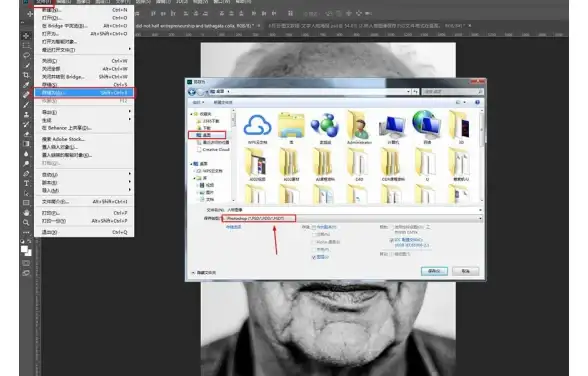The image size is (588, 376).
Task: Open the Administrator user folder
Action: (x=359, y=127)
